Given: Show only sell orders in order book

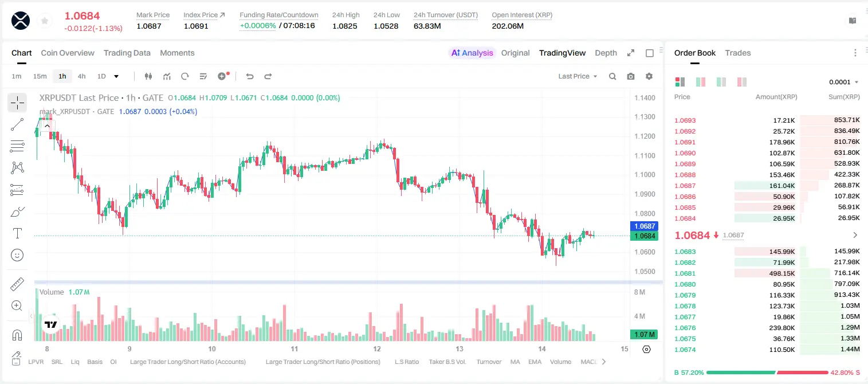Looking at the screenshot, I should [x=742, y=82].
